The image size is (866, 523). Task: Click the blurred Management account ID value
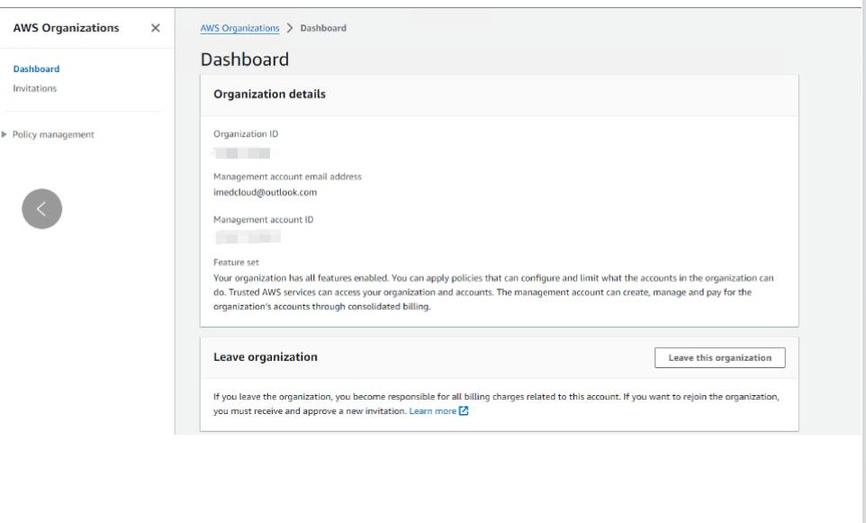click(247, 237)
